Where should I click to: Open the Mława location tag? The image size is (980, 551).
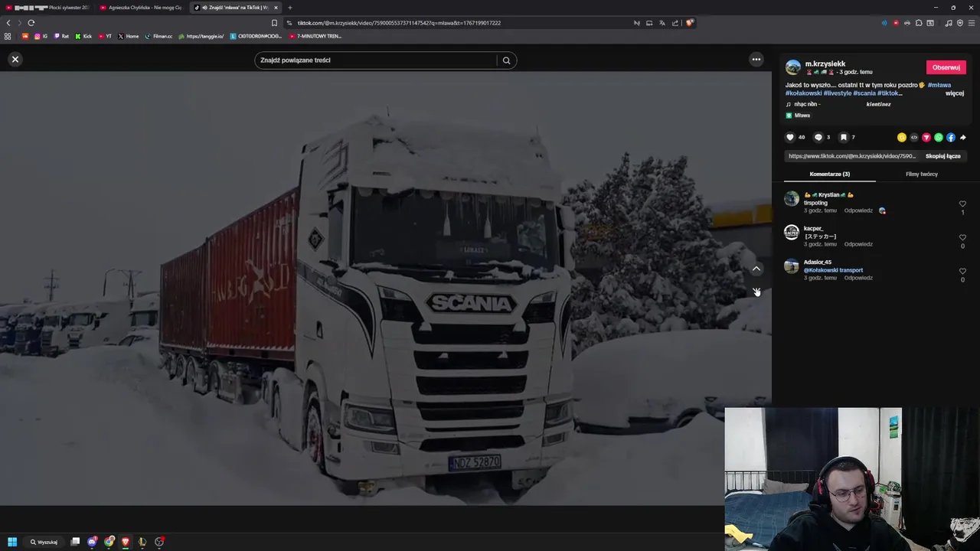tap(798, 116)
